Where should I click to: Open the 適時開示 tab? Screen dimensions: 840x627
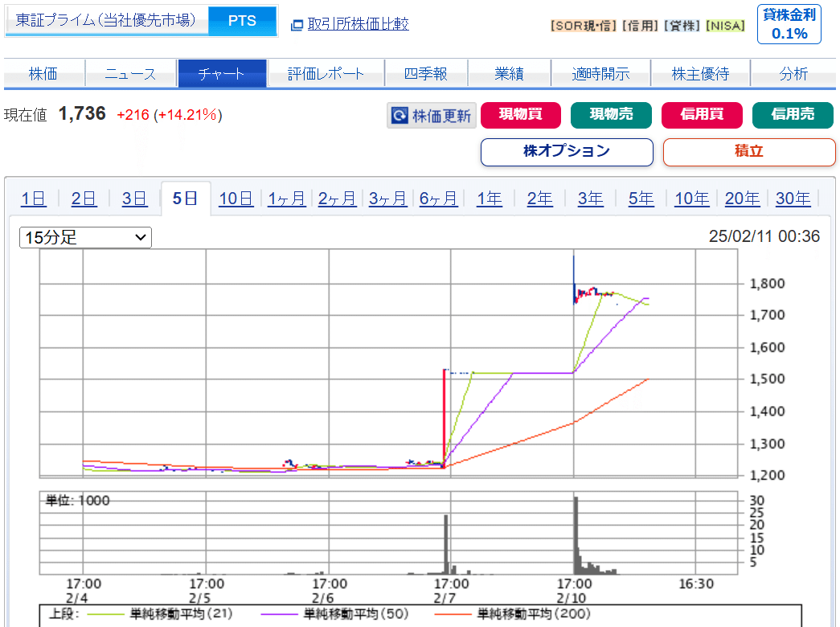coord(600,73)
